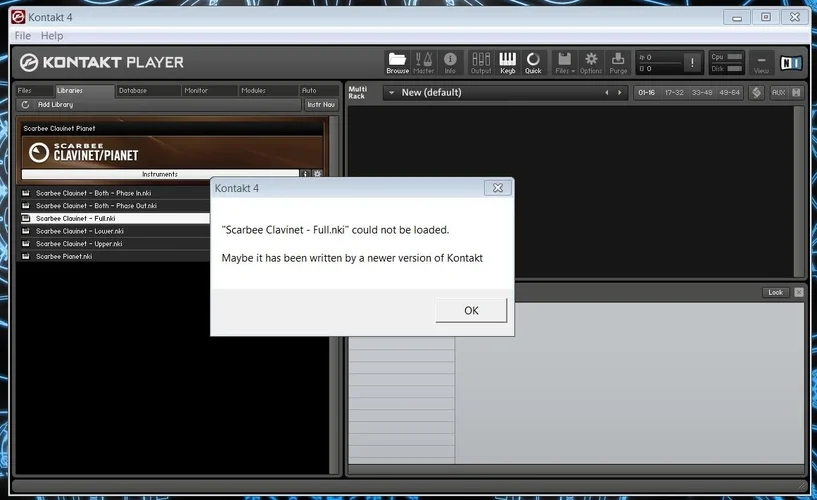Switch to the Auto tab

pyautogui.click(x=319, y=91)
